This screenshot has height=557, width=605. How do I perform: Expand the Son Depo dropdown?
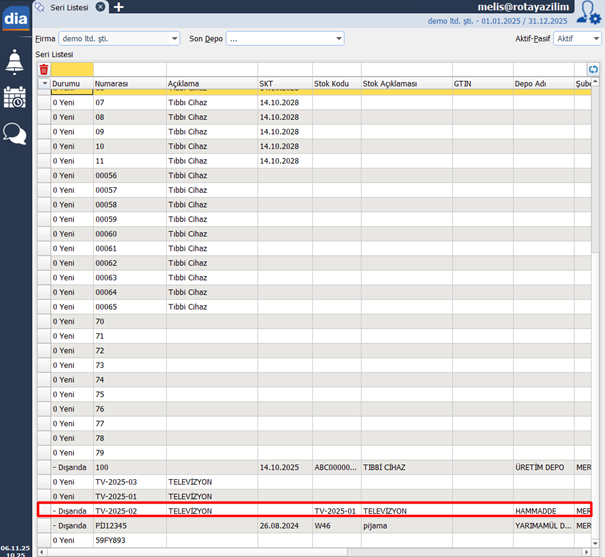(x=339, y=39)
